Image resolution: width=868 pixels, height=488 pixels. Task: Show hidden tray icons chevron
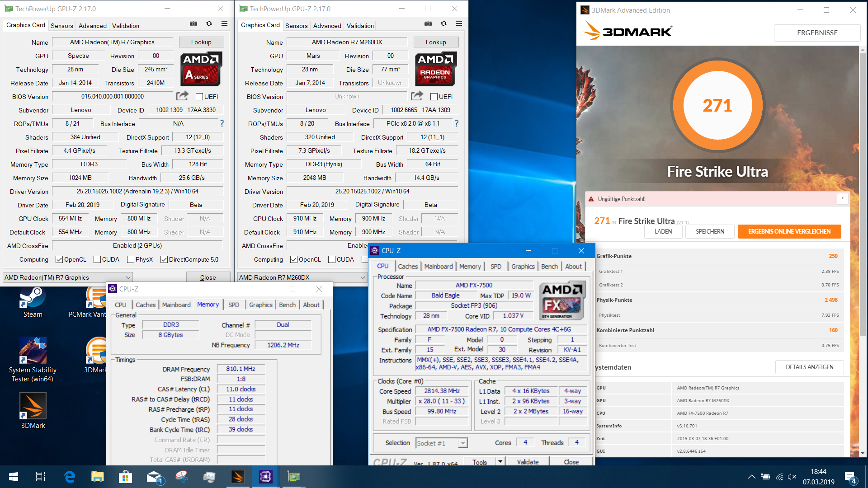pos(751,477)
